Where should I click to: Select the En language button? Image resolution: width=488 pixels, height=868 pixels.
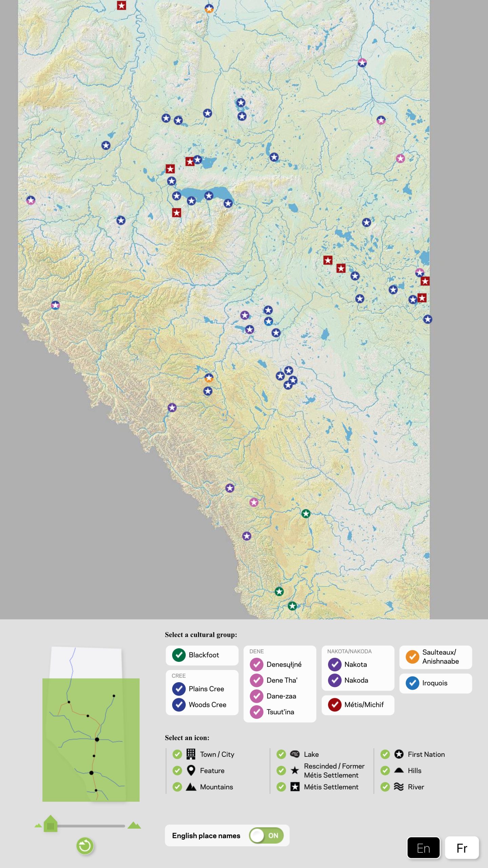pyautogui.click(x=423, y=848)
